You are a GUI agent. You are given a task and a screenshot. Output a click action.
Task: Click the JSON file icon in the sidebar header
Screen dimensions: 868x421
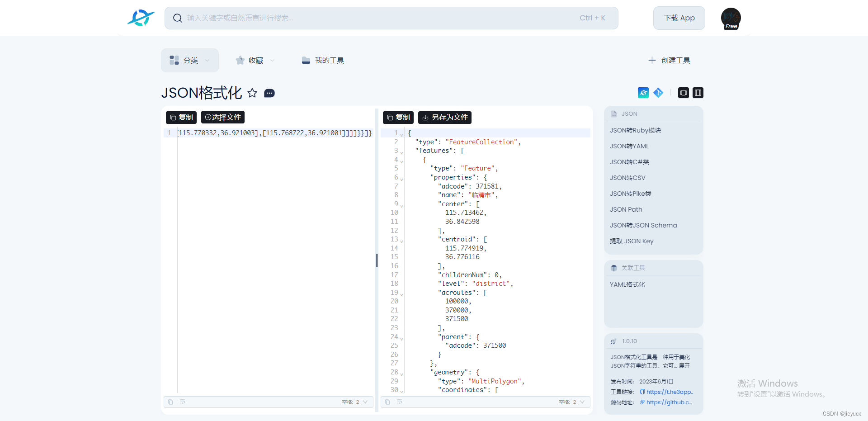click(614, 114)
